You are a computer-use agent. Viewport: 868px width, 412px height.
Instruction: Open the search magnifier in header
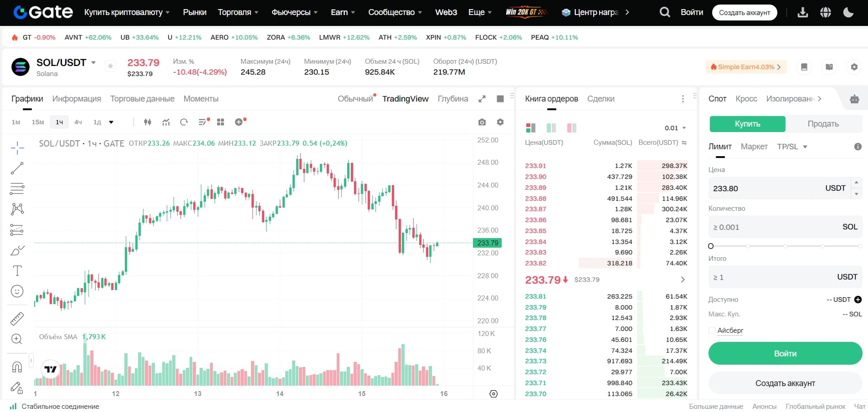pyautogui.click(x=665, y=12)
